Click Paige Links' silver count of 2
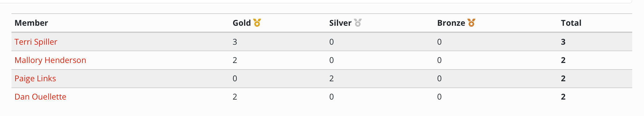 tap(332, 78)
